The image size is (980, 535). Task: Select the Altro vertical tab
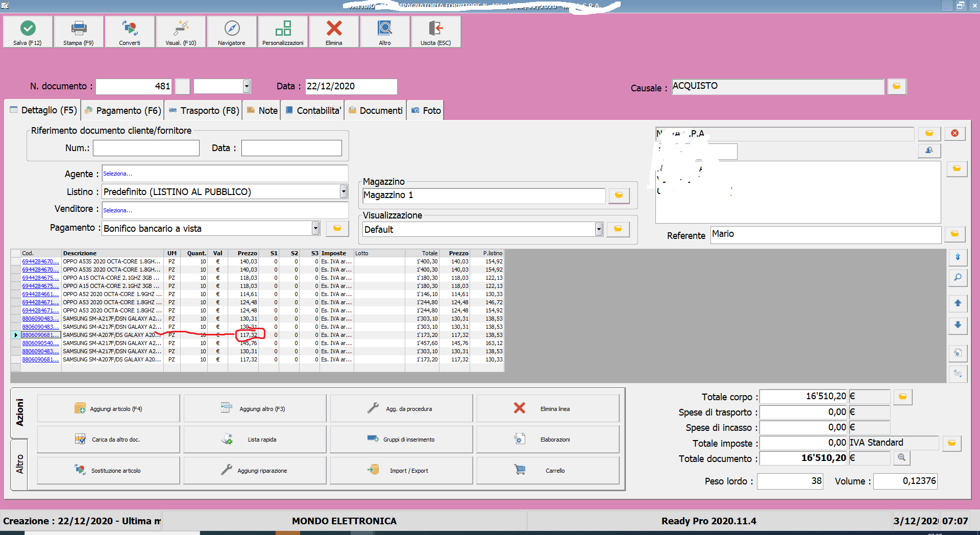click(x=19, y=464)
